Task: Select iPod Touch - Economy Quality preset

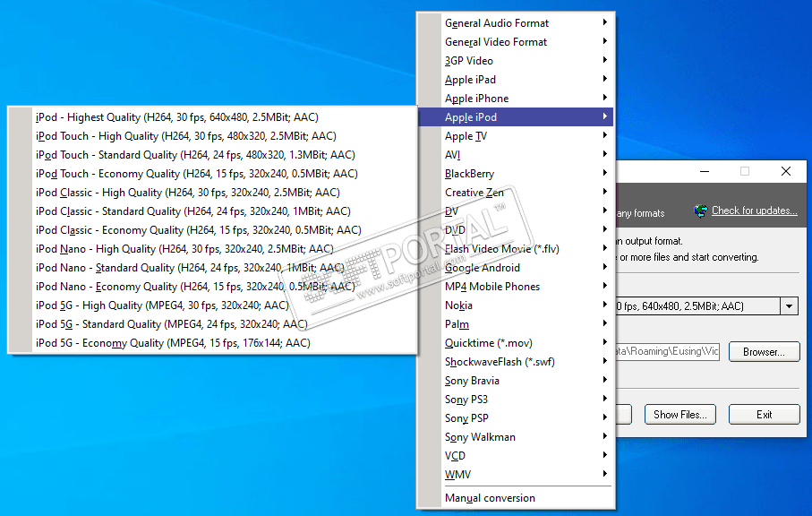Action: [212, 174]
